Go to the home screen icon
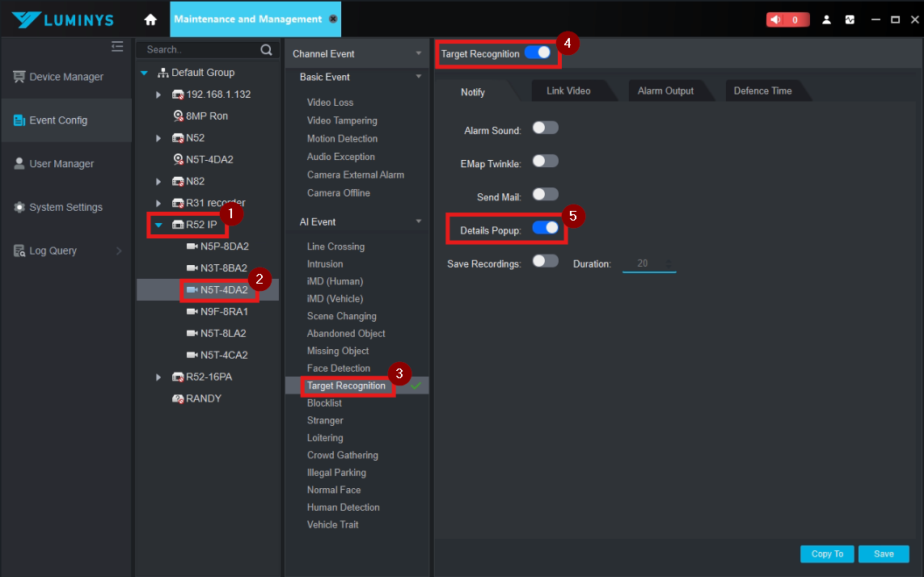 150,19
